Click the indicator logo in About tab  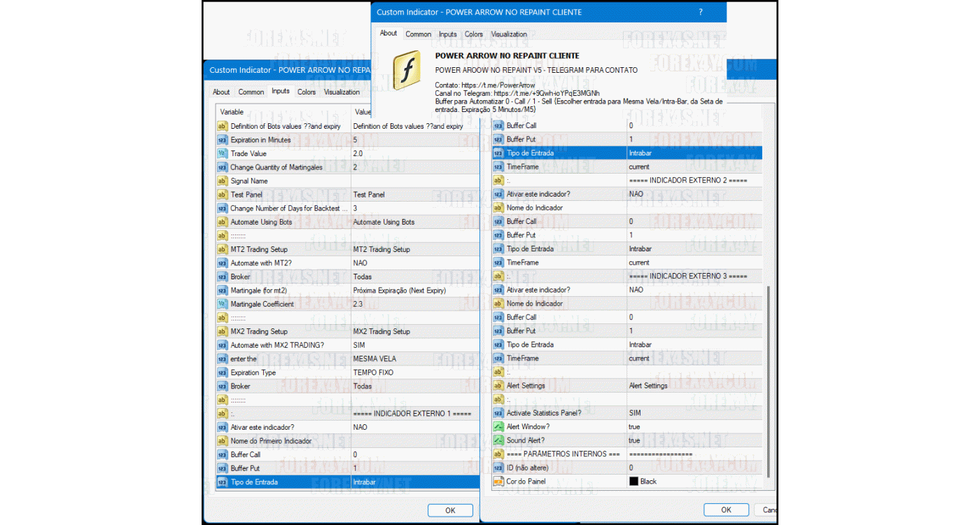(x=407, y=69)
